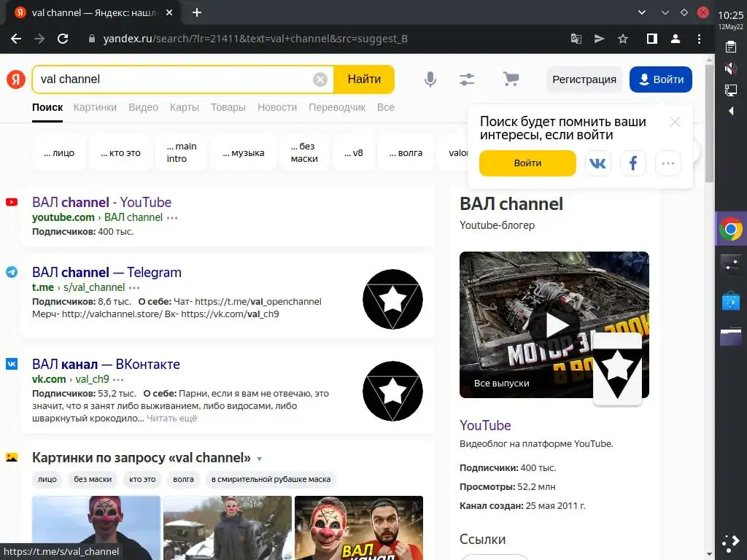The image size is (747, 560).
Task: Open ВАЛ channel — Telegram result link
Action: point(107,273)
